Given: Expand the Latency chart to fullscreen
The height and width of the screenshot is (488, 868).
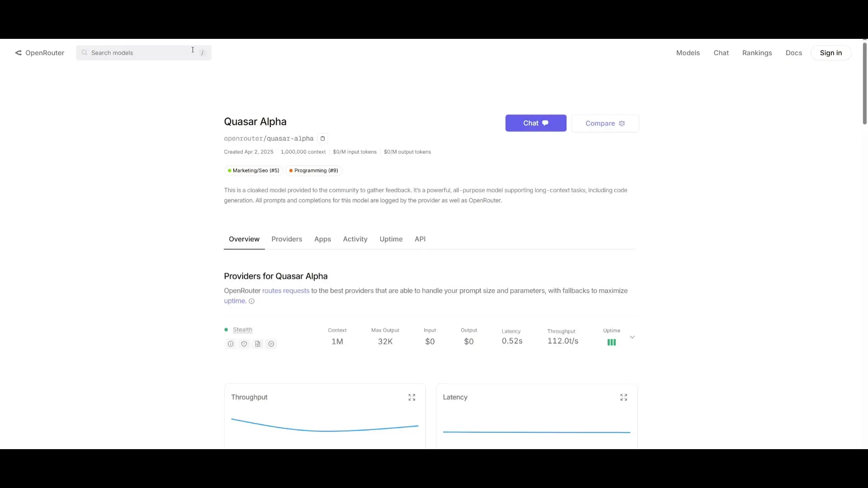Looking at the screenshot, I should click(624, 398).
